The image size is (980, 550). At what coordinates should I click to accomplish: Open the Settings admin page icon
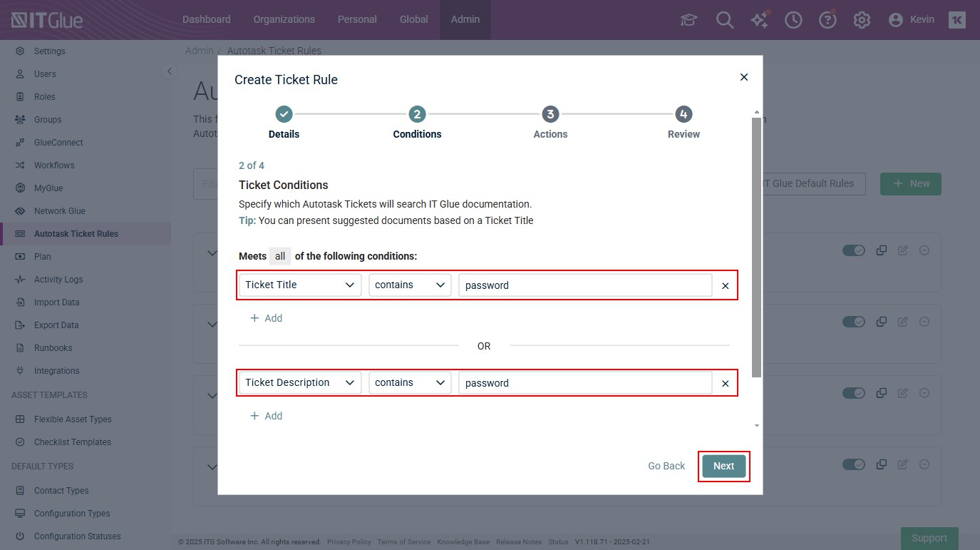coord(20,51)
